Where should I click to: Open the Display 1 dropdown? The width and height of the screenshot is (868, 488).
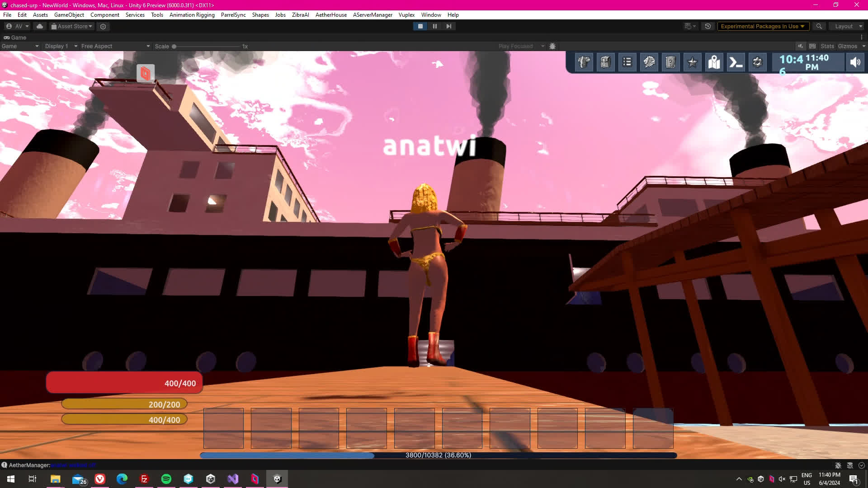(61, 46)
